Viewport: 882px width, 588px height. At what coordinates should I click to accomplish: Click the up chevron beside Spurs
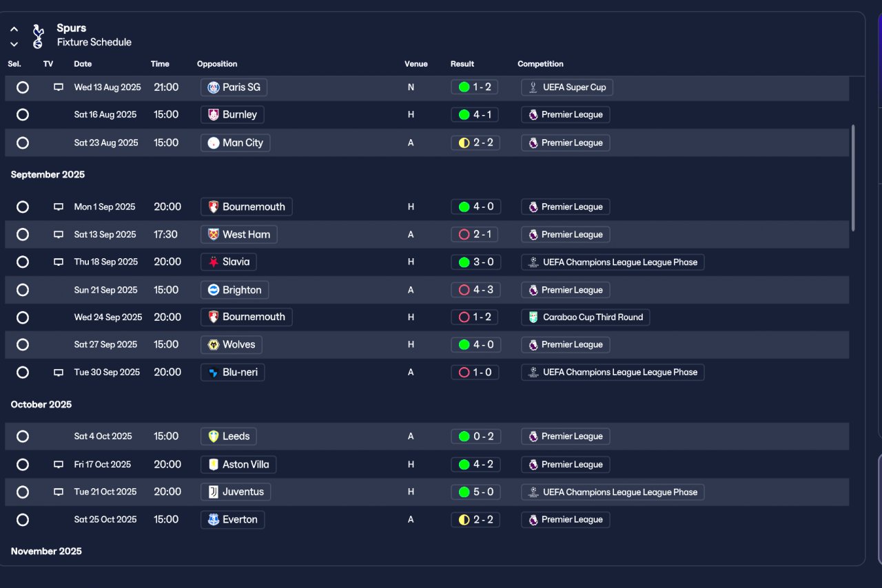(14, 30)
